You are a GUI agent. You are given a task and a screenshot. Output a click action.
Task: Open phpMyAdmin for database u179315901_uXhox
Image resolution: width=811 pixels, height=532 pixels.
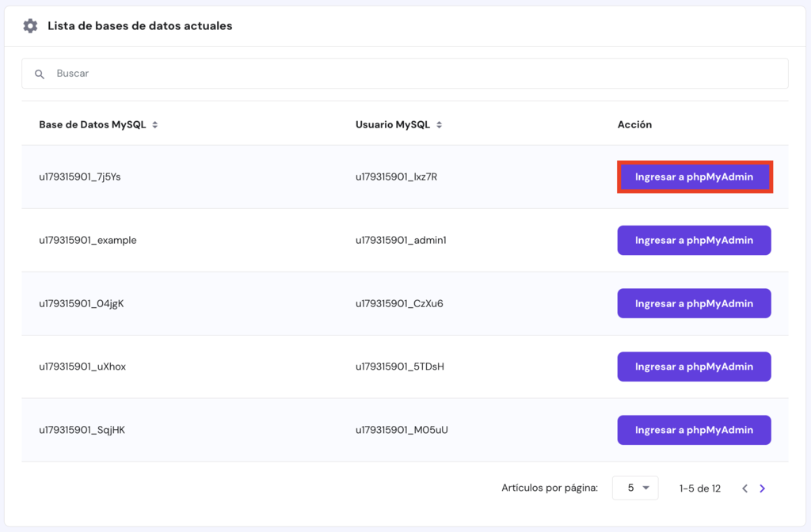[694, 367]
